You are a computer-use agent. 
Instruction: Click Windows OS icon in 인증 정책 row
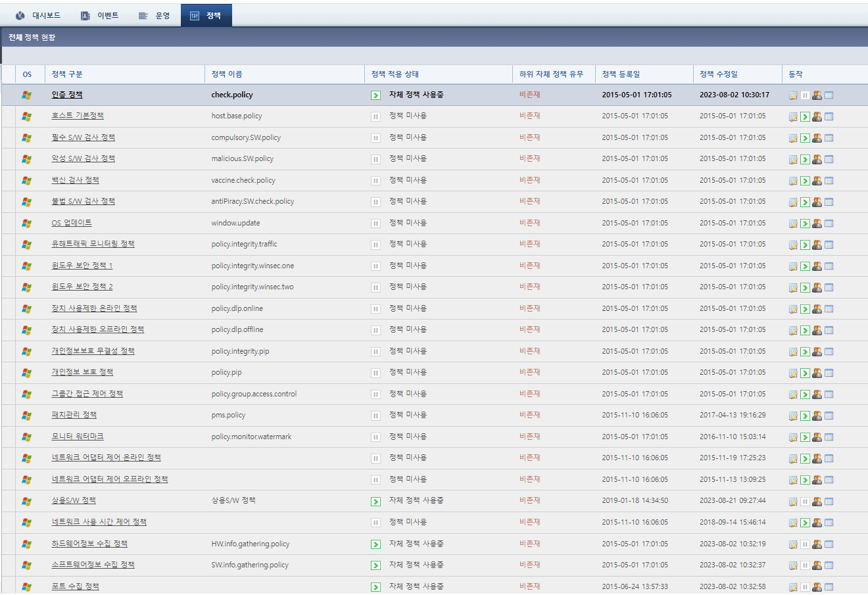26,95
